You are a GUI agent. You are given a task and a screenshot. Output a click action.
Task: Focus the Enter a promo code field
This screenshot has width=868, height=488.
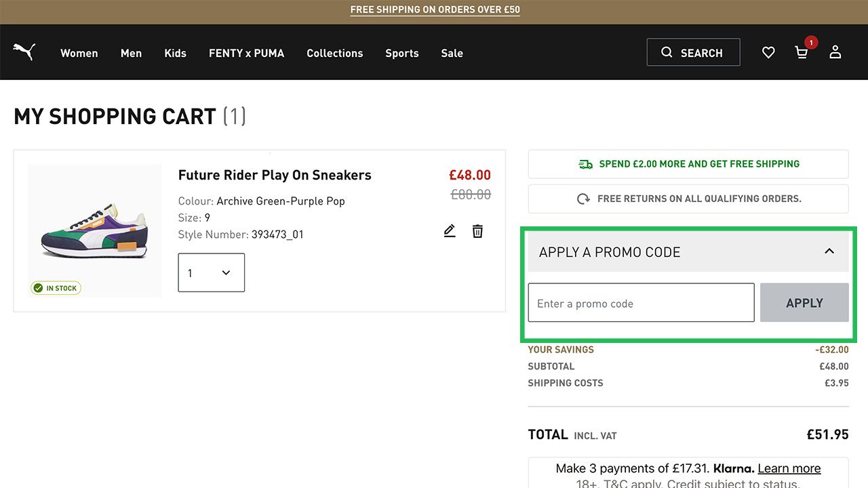tap(641, 303)
